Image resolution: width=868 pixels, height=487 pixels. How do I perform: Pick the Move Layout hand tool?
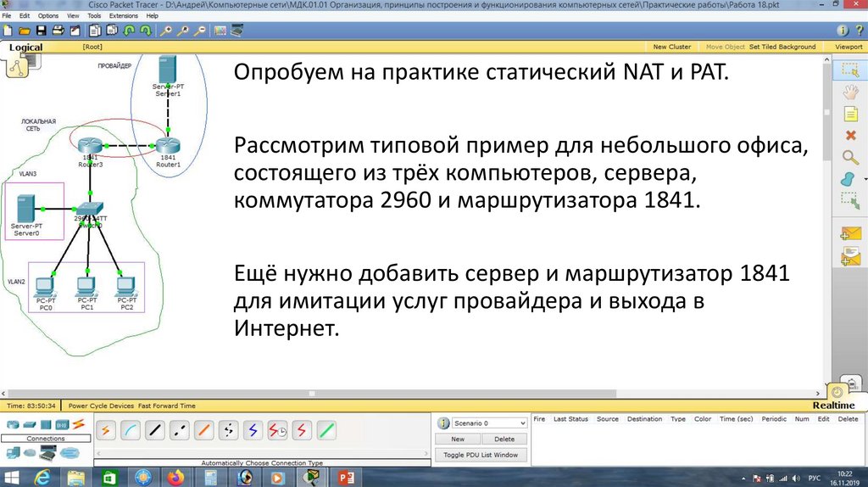[x=850, y=92]
